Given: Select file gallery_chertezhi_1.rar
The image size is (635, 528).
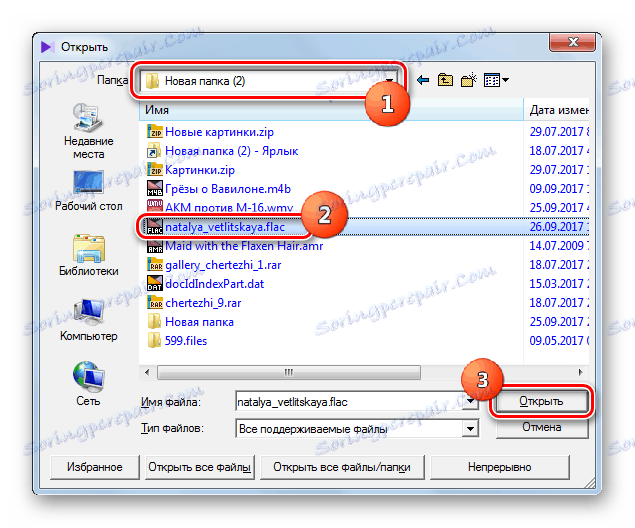Looking at the screenshot, I should [x=223, y=265].
